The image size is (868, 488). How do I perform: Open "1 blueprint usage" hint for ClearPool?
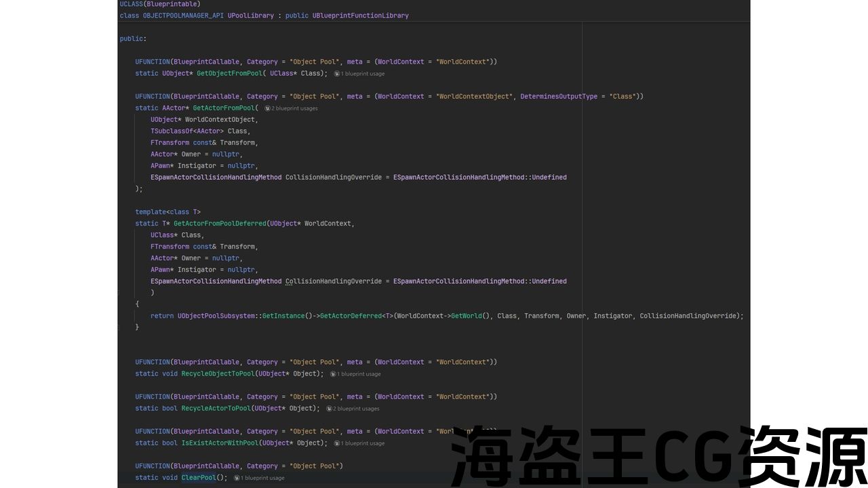pos(264,478)
